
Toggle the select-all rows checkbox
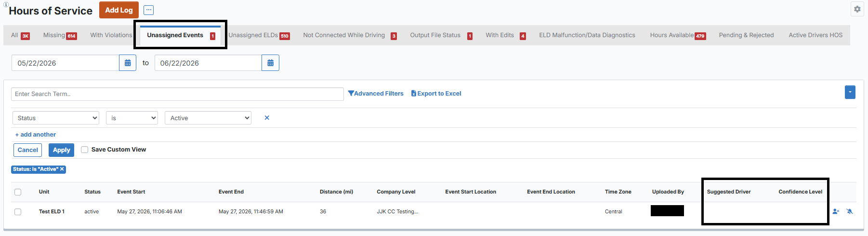18,192
